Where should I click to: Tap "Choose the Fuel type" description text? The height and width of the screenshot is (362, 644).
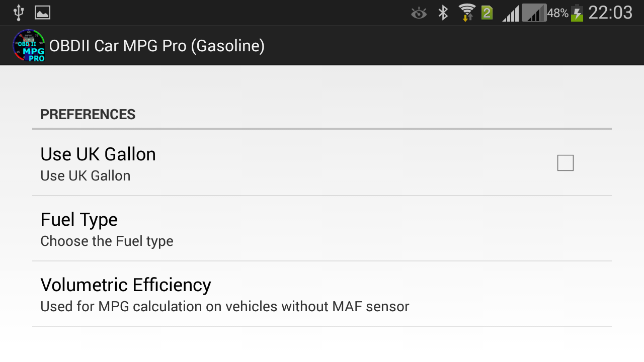tap(107, 241)
